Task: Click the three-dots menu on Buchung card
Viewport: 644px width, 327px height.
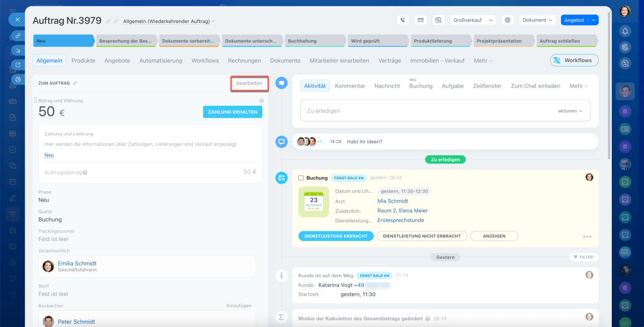Action: 587,236
